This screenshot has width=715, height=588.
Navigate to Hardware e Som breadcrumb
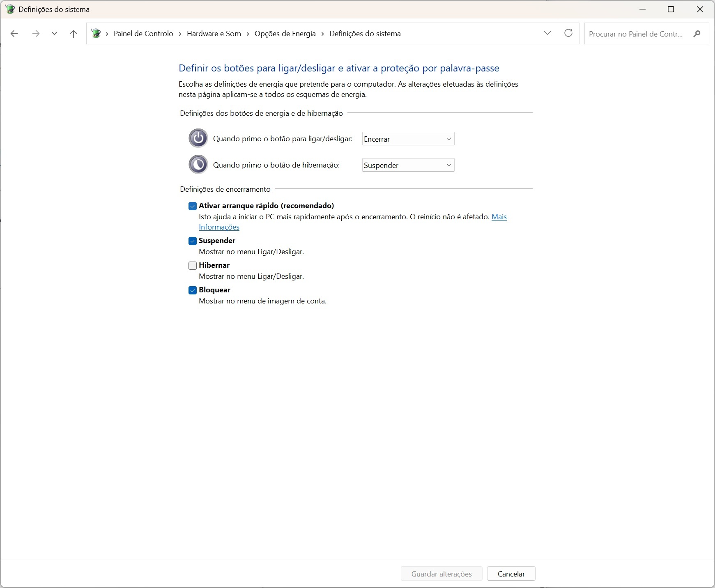214,34
